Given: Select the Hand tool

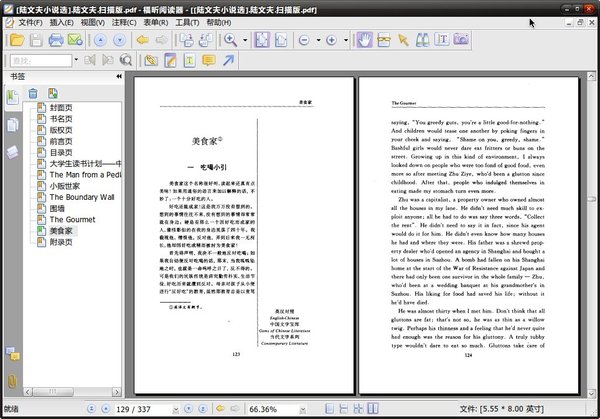Looking at the screenshot, I should coord(365,40).
